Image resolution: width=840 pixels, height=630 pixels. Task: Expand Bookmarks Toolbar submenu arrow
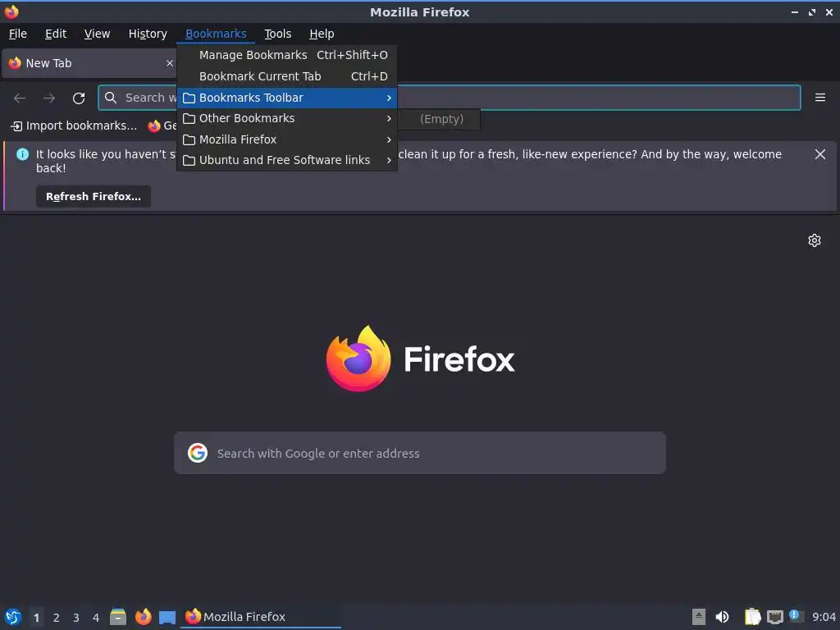click(x=389, y=98)
